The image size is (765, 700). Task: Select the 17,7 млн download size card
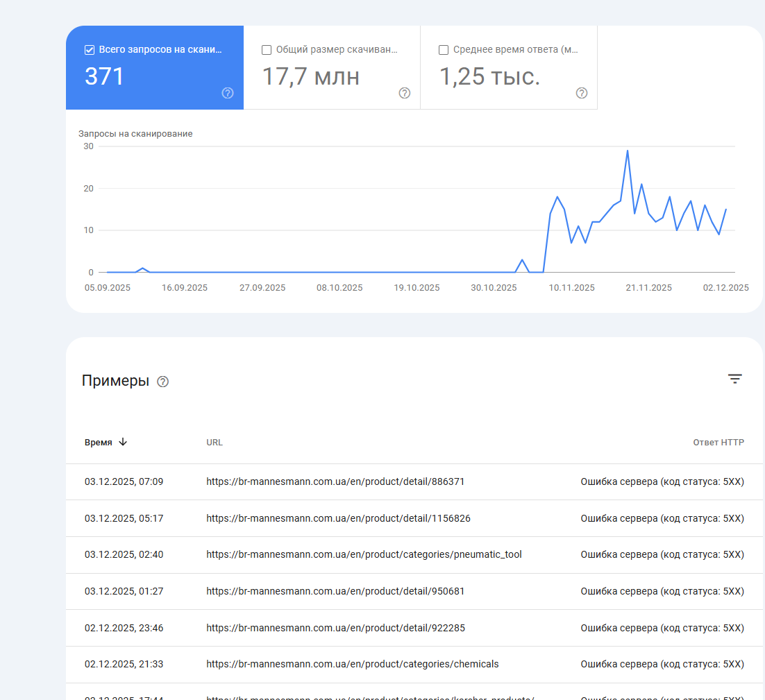point(332,67)
